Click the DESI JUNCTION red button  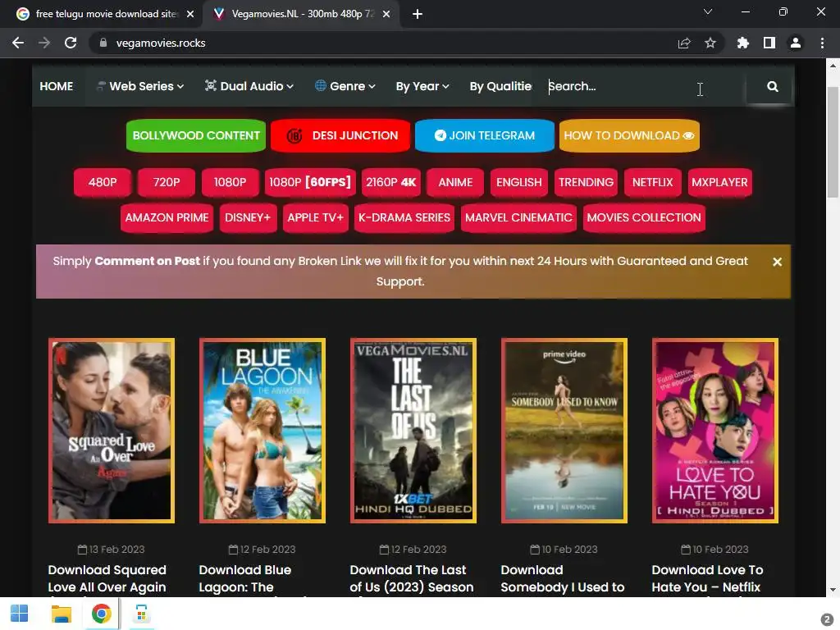pos(340,135)
